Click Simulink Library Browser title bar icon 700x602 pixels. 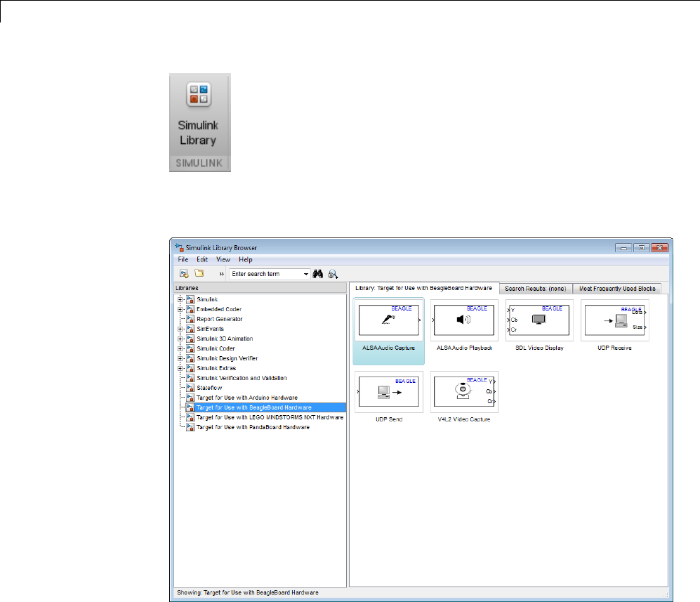click(179, 247)
